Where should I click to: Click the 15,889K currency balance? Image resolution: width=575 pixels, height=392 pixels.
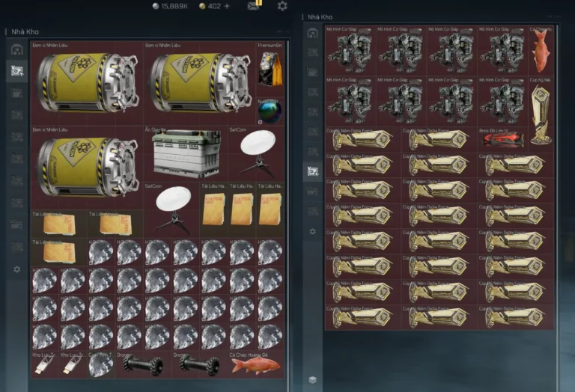(x=170, y=6)
